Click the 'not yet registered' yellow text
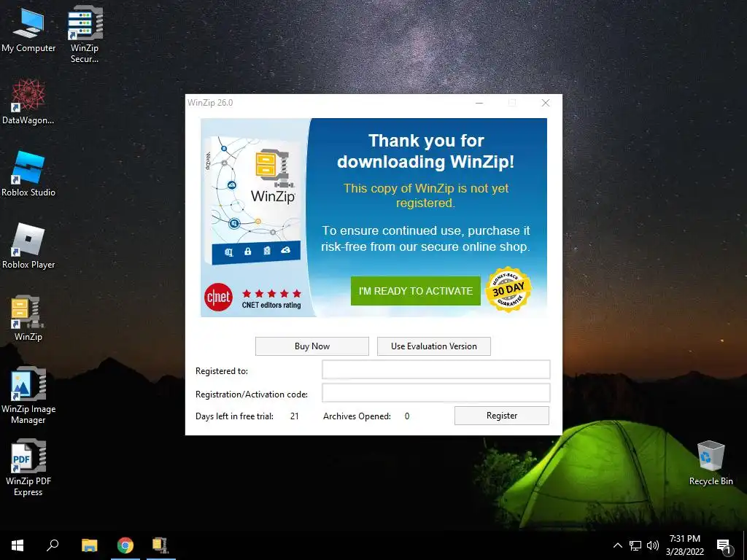 point(426,195)
